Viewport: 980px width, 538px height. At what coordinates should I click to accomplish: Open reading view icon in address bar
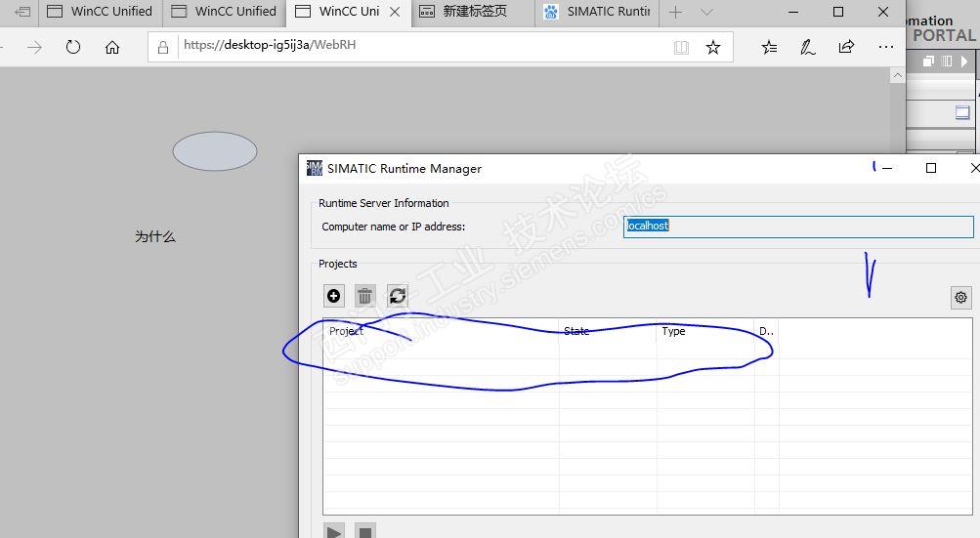[x=681, y=48]
